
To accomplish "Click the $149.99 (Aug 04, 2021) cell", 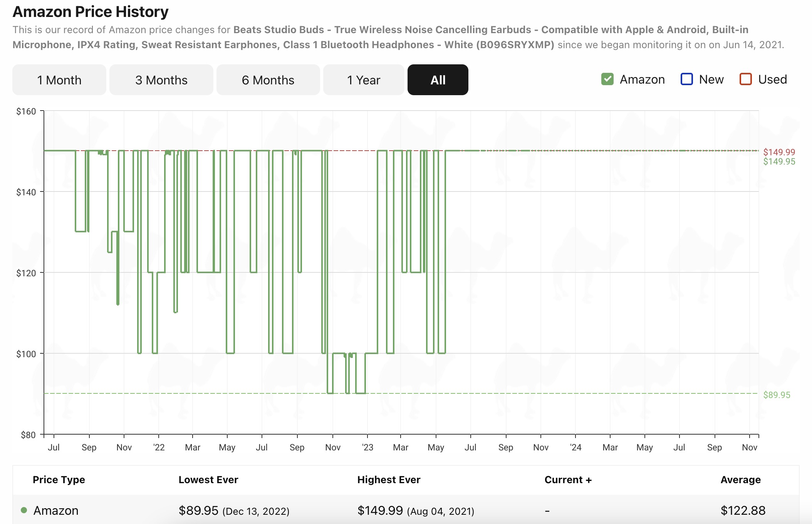I will (416, 511).
